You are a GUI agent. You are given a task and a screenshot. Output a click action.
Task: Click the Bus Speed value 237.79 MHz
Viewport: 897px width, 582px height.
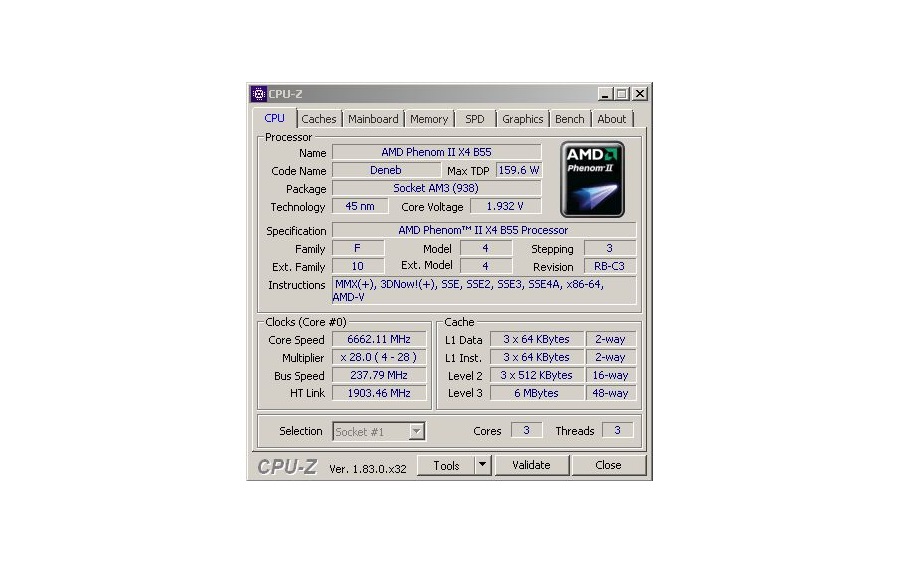[379, 375]
